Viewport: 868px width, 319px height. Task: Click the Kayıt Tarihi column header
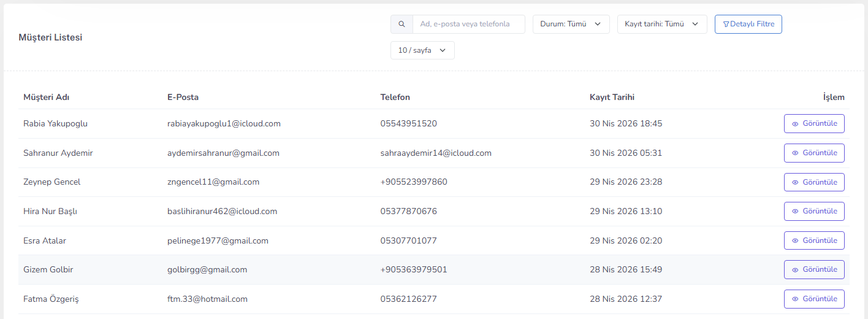(612, 97)
